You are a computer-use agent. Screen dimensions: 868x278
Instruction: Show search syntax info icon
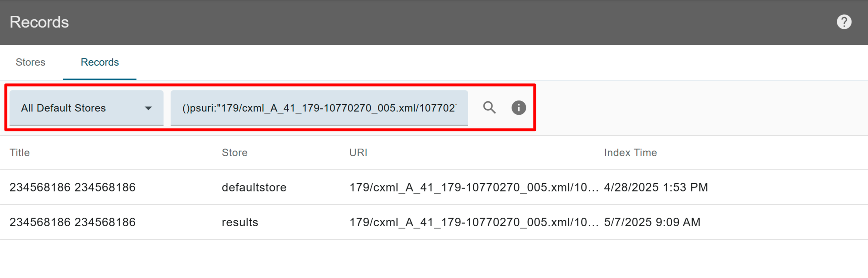coord(519,108)
